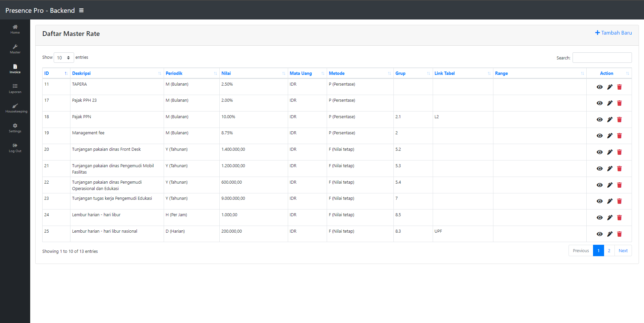644x323 pixels.
Task: Delete the Management fee rate
Action: click(620, 136)
